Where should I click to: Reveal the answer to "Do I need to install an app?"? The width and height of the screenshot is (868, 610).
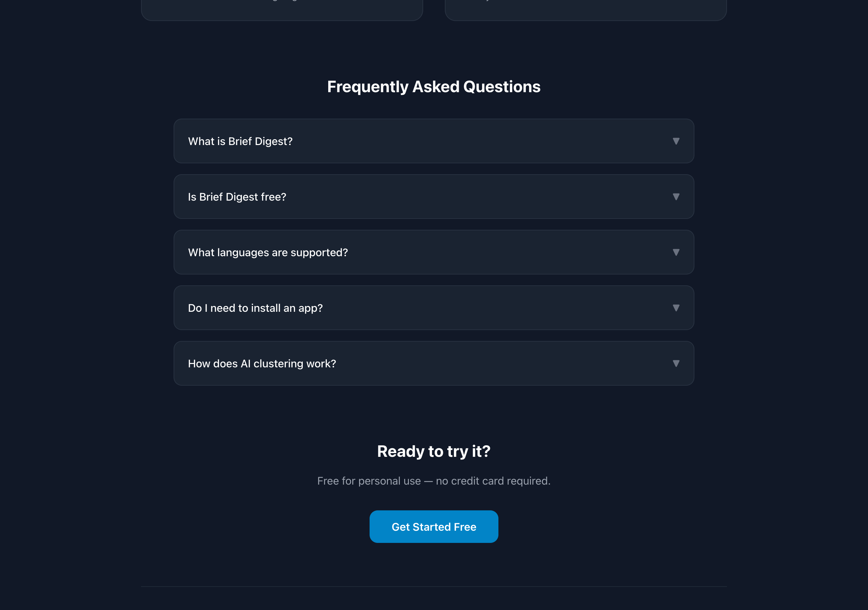pyautogui.click(x=255, y=308)
